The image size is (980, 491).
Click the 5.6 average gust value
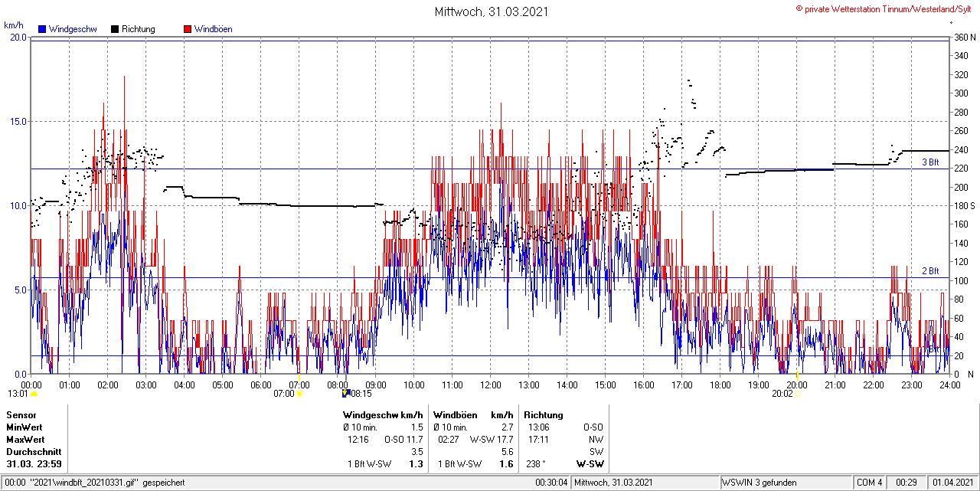coord(507,451)
